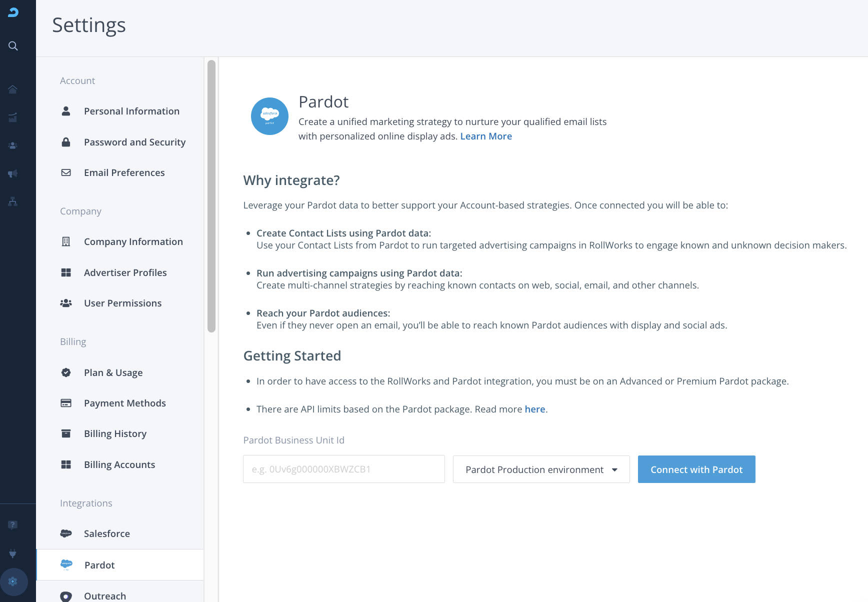Go to Billing History section

pos(115,434)
